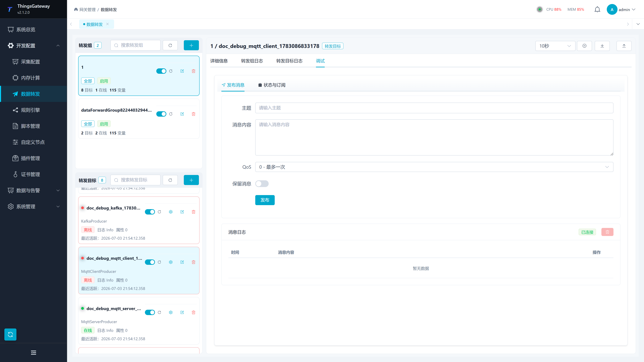This screenshot has width=644, height=362.
Task: Switch to the 详细信息 tab
Action: pos(219,61)
